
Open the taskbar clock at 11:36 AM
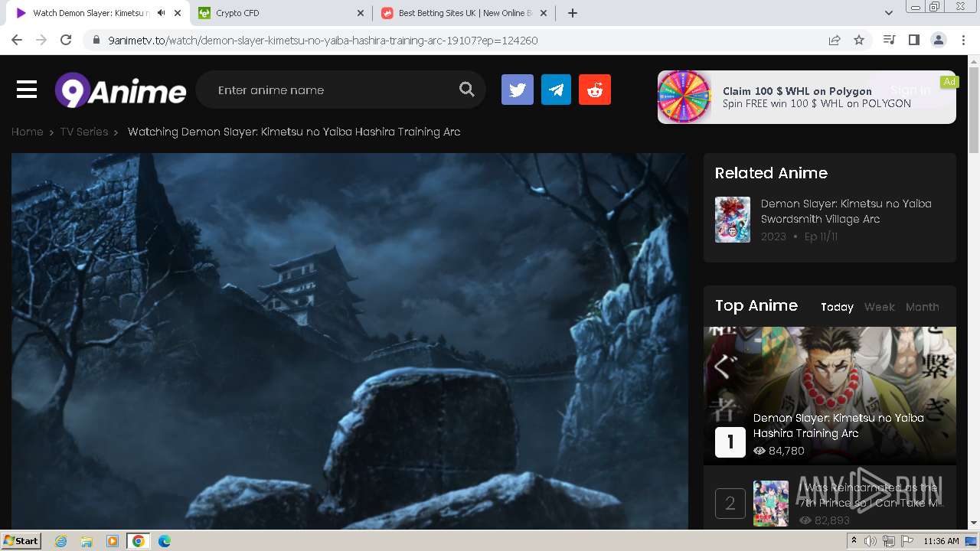[941, 541]
